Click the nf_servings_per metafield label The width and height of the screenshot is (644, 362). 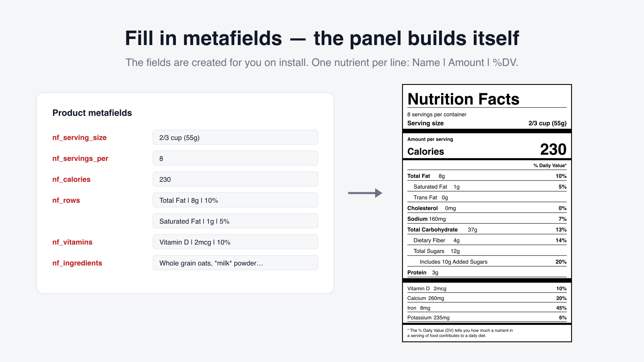80,158
